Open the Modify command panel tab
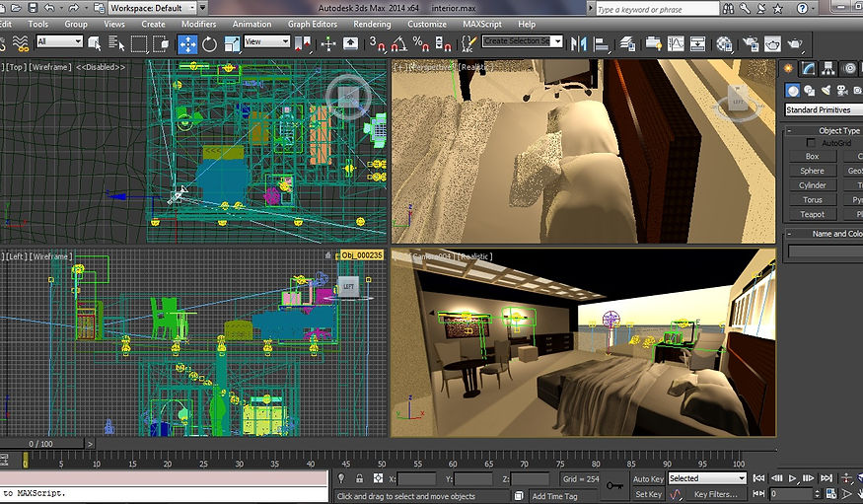The image size is (863, 504). point(810,68)
